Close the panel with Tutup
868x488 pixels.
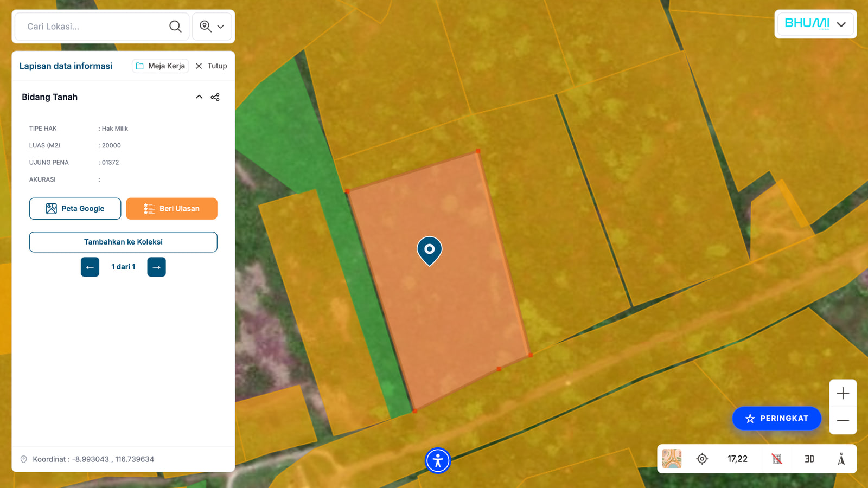click(x=212, y=66)
